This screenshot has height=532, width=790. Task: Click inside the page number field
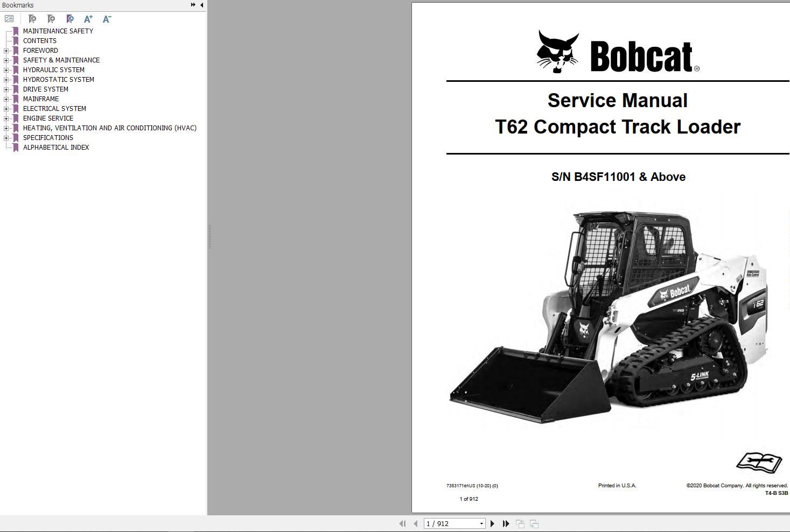[x=450, y=523]
